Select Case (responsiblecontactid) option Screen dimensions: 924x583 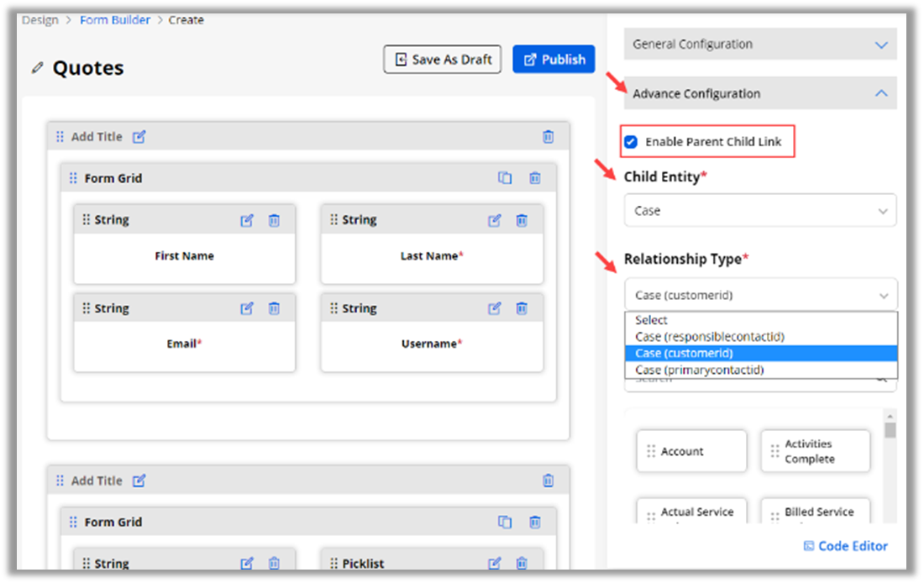click(x=710, y=337)
